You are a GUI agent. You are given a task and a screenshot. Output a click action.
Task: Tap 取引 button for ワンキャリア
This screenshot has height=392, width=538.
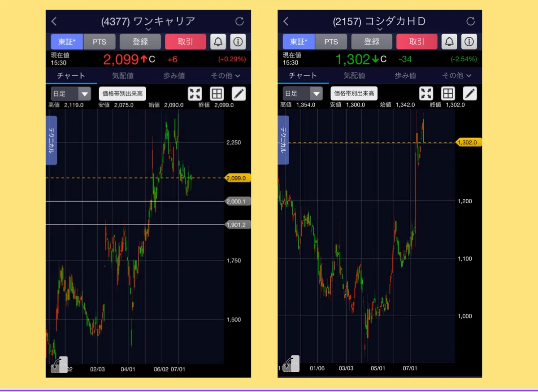click(x=186, y=42)
